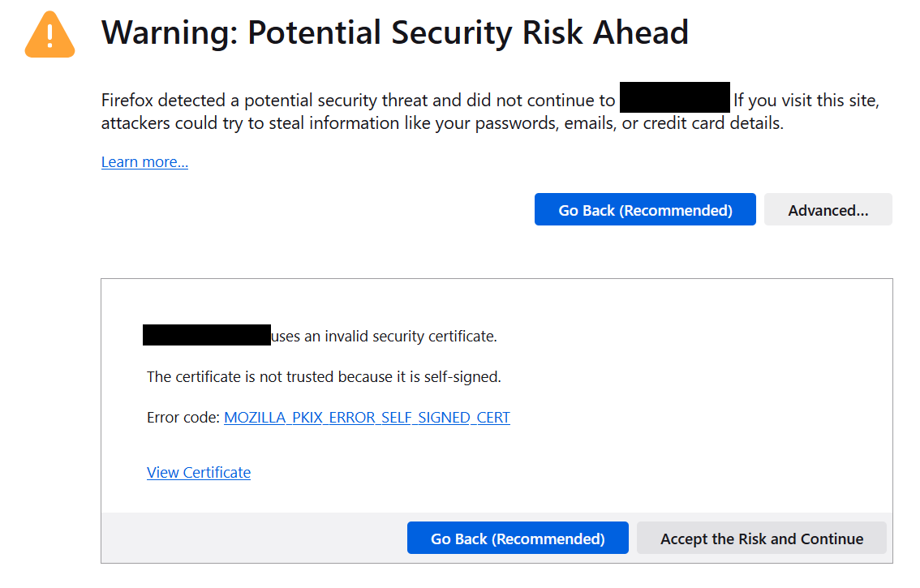Click the 'Error code:' label
Image resolution: width=920 pixels, height=588 pixels.
[x=183, y=417]
